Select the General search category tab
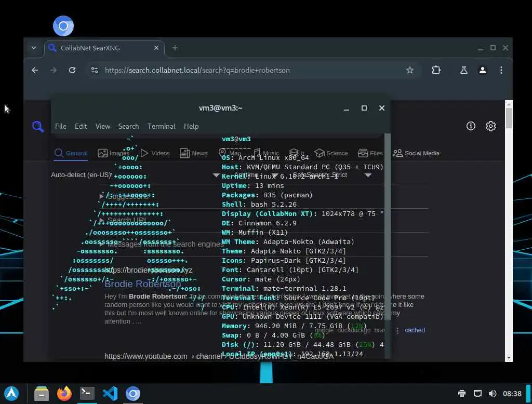The image size is (532, 404). tap(71, 153)
